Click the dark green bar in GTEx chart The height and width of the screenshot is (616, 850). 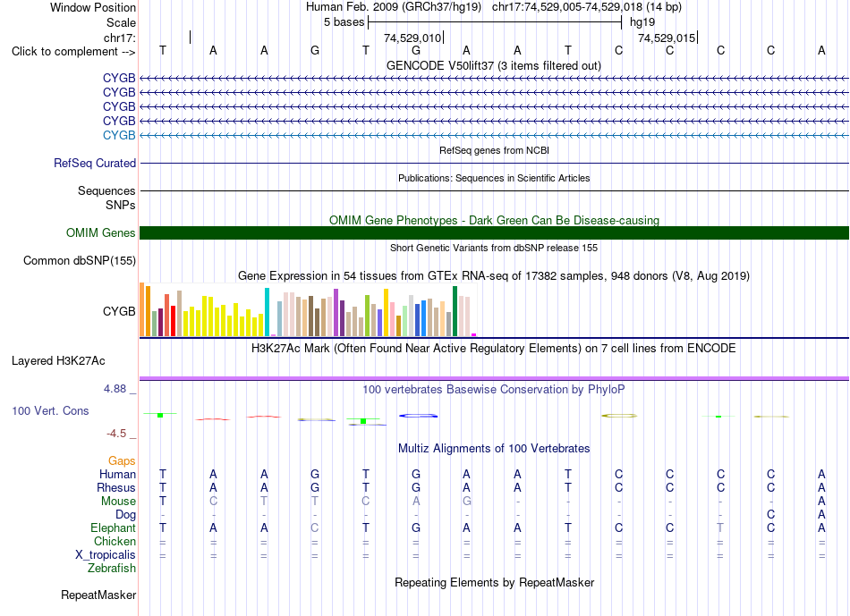[x=455, y=311]
